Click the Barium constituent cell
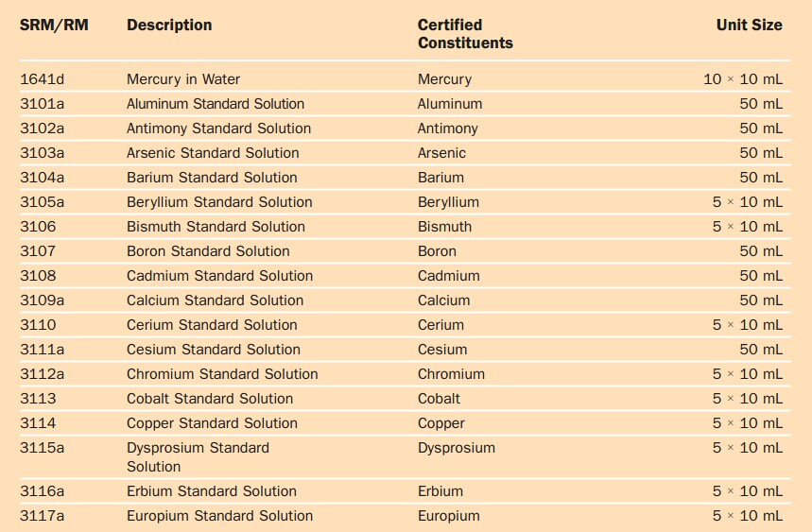 [x=441, y=178]
